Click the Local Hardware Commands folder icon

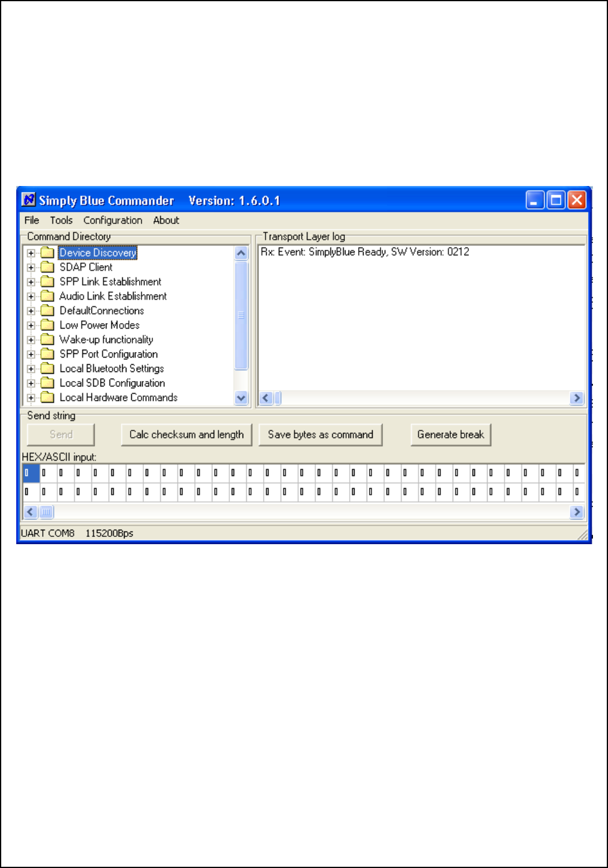pos(48,397)
